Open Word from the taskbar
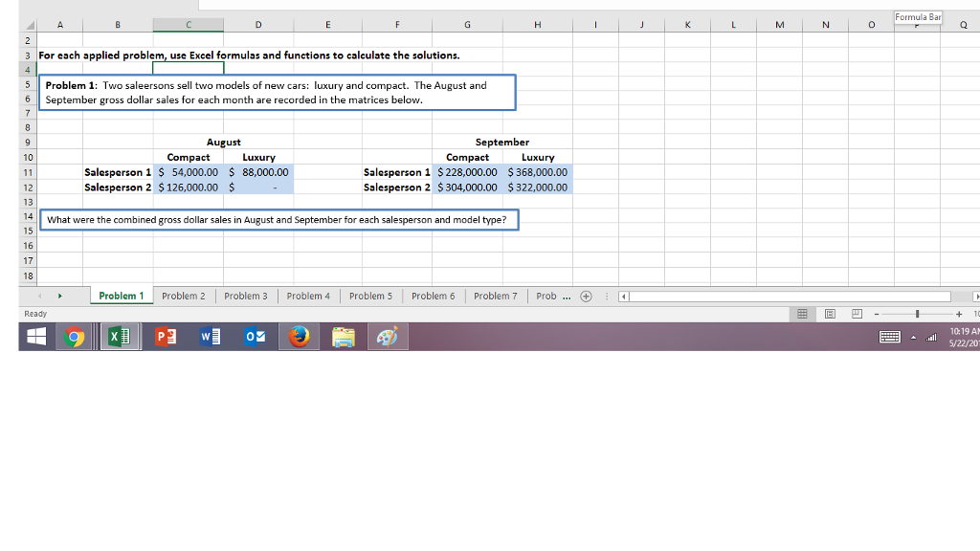The width and height of the screenshot is (980, 551). coord(210,337)
